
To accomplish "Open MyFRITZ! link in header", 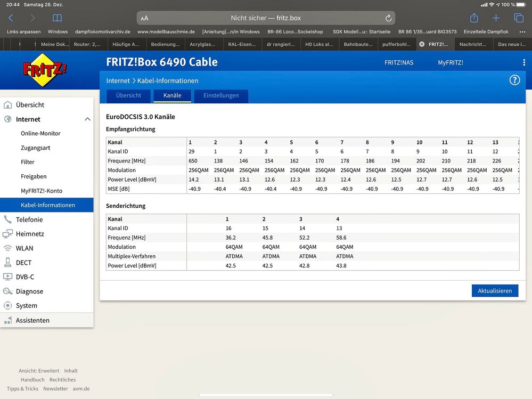I will (x=450, y=62).
